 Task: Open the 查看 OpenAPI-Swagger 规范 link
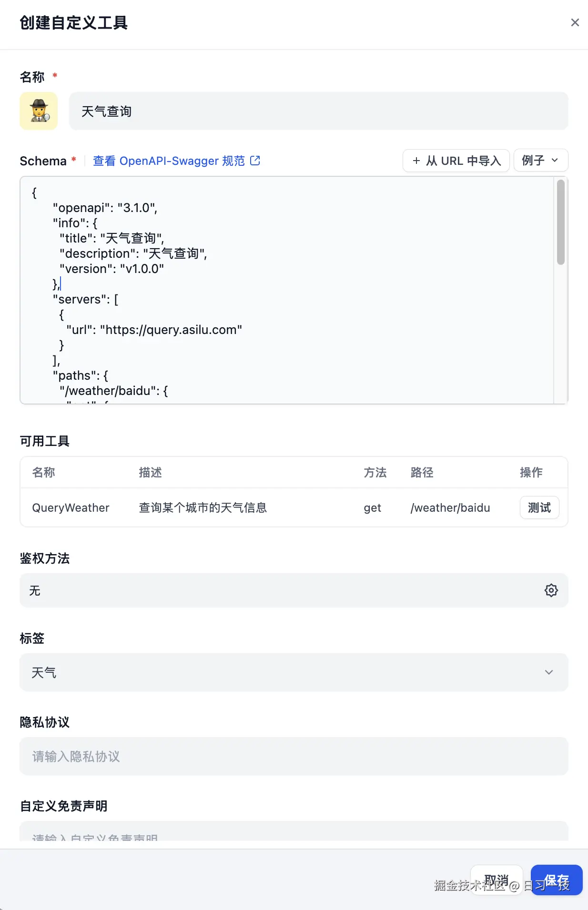[169, 161]
